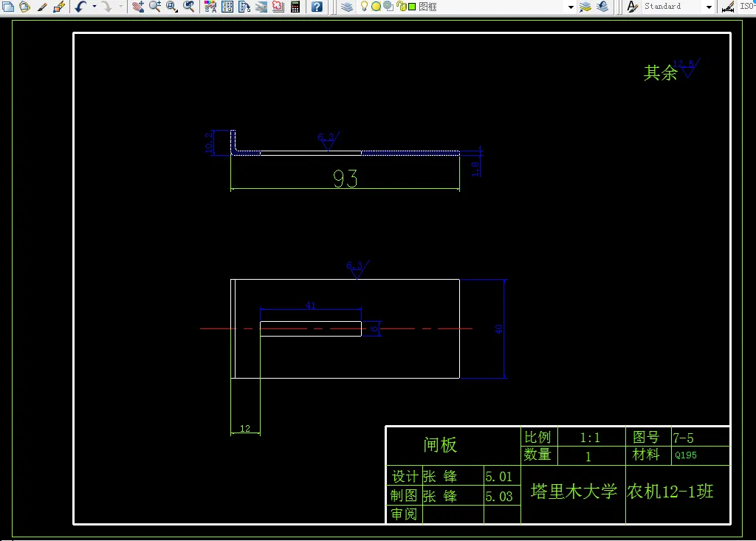Open the QuickCalc calculator icon
The image size is (756, 541).
tap(295, 7)
